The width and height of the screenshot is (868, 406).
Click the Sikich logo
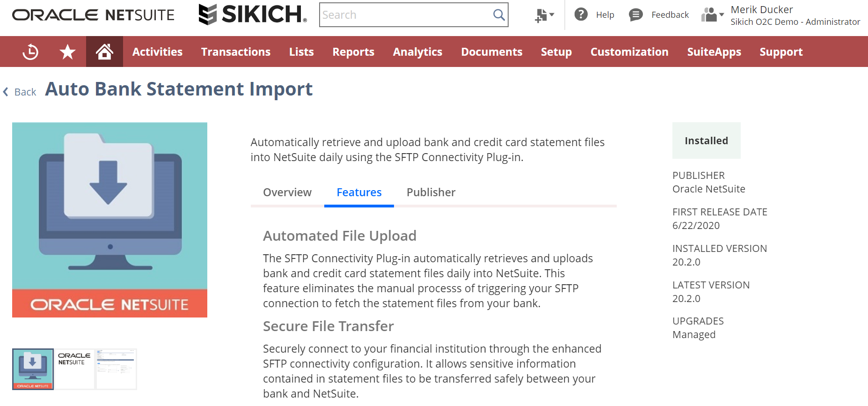pos(253,15)
